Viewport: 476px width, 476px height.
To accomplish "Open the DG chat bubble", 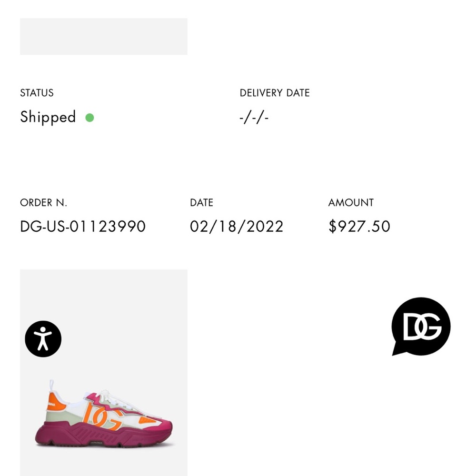I will point(421,327).
